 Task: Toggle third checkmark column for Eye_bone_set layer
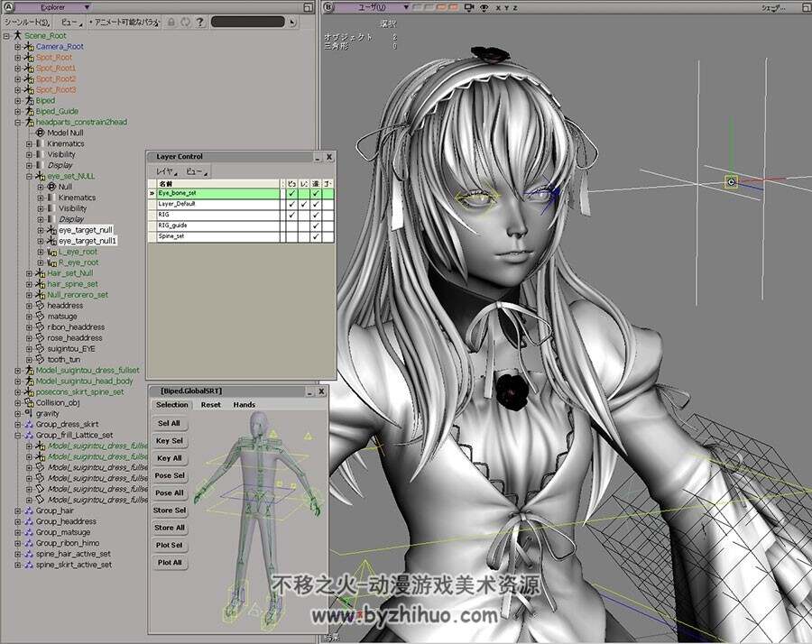(316, 193)
